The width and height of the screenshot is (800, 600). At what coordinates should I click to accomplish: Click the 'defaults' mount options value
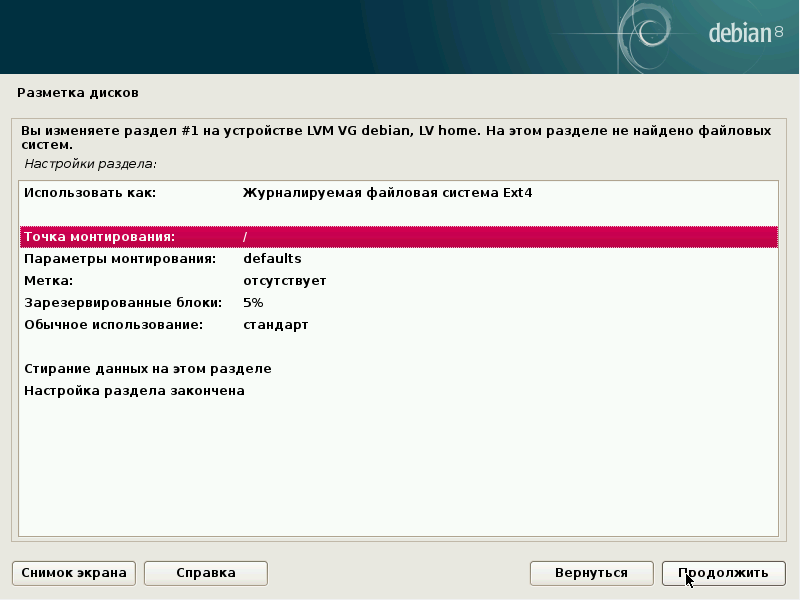pos(272,259)
